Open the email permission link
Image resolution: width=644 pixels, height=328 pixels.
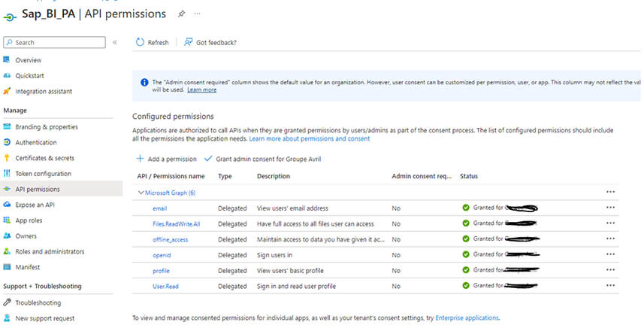160,208
